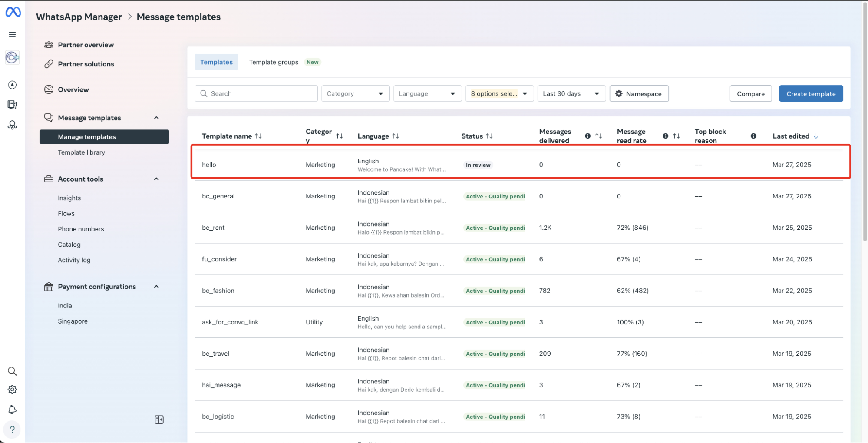Sort by Language arrows icon
The height and width of the screenshot is (443, 868).
point(396,136)
